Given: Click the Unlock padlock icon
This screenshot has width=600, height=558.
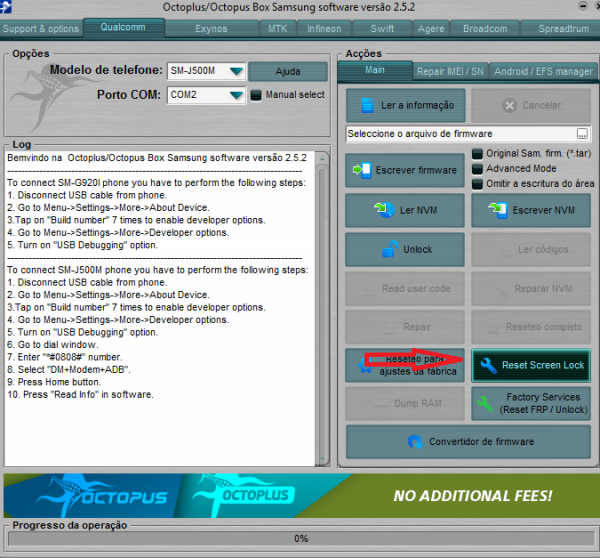Looking at the screenshot, I should coord(390,249).
